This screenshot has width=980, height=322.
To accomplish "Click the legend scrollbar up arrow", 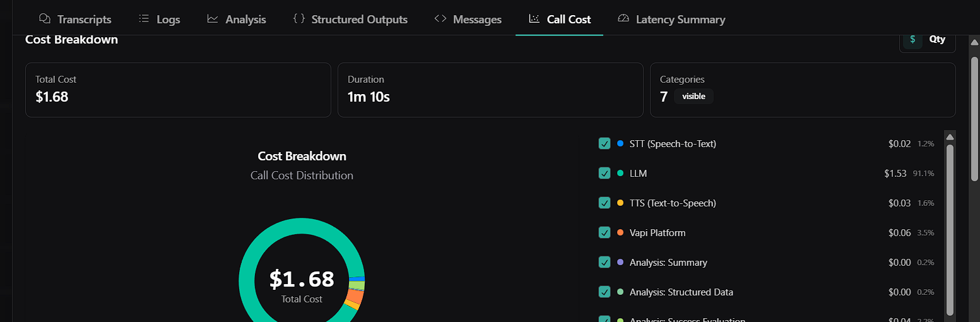I will (x=950, y=137).
